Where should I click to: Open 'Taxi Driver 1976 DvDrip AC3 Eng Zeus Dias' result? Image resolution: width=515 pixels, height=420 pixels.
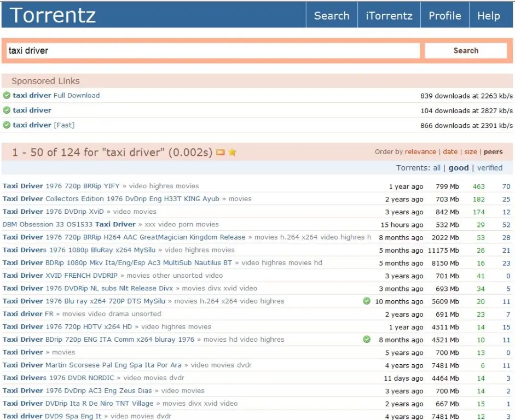pyautogui.click(x=77, y=391)
